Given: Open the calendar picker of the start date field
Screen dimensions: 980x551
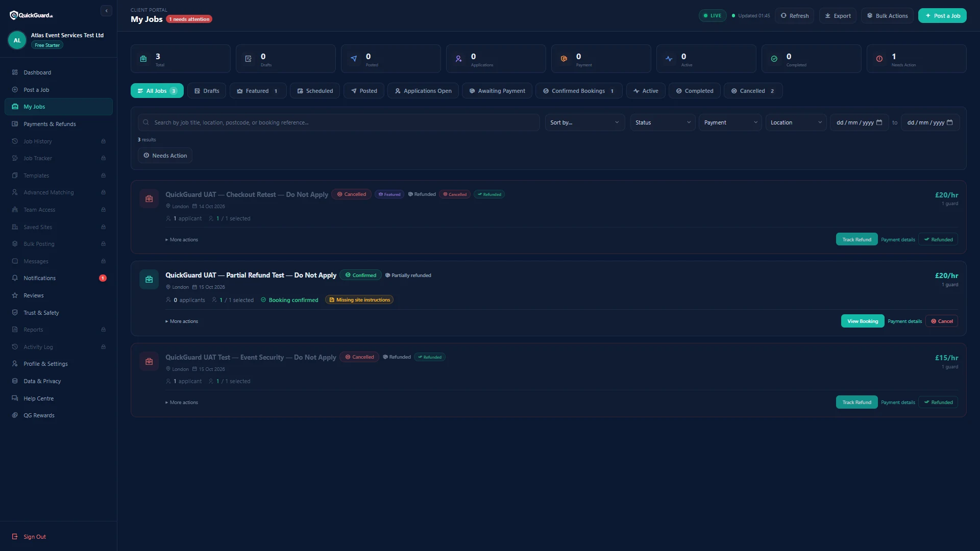Looking at the screenshot, I should coord(879,122).
